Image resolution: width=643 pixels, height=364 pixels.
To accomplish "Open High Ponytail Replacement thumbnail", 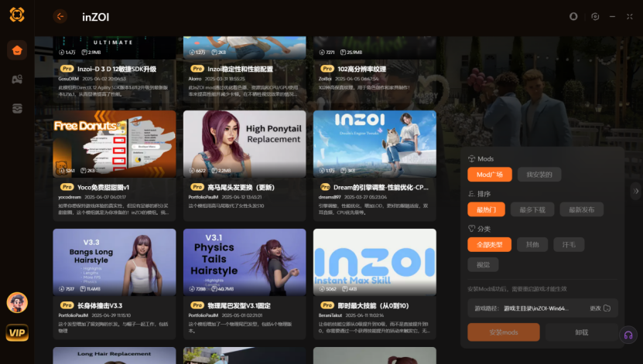I will tap(245, 144).
